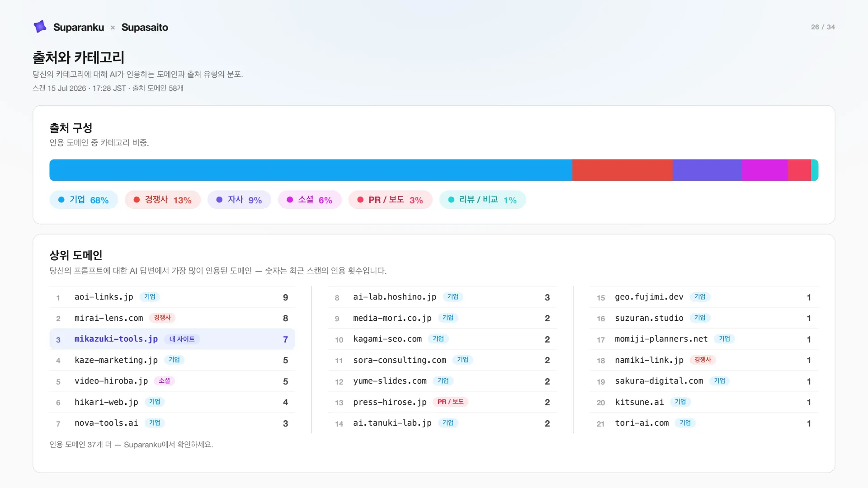Click the page counter 26 / 34

pyautogui.click(x=823, y=27)
